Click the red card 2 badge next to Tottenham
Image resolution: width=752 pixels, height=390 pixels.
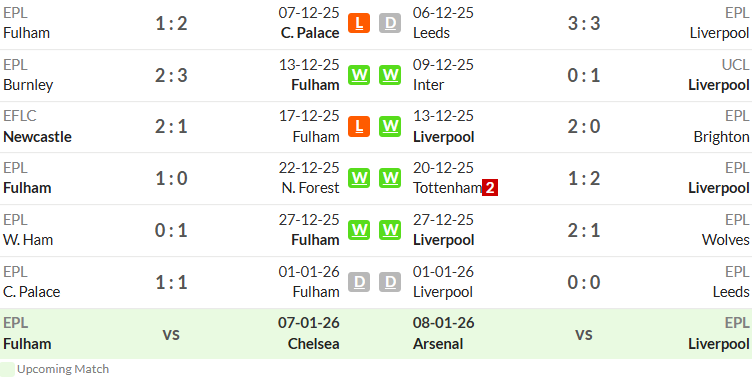tap(490, 188)
